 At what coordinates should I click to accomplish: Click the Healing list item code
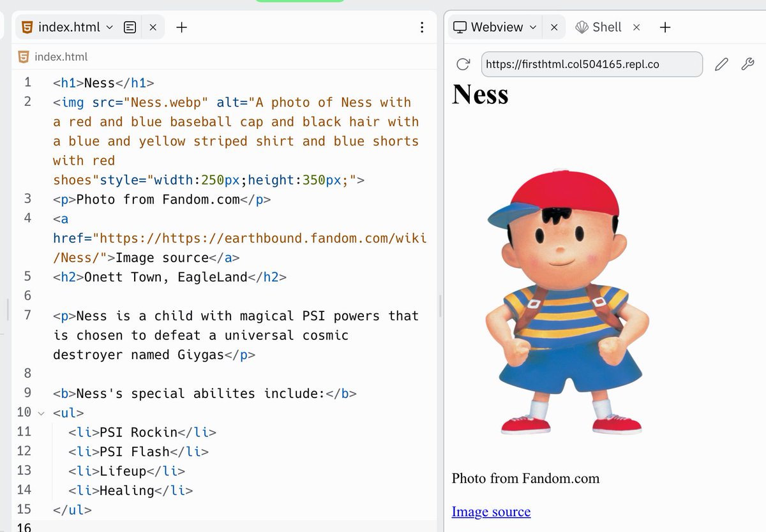[131, 491]
